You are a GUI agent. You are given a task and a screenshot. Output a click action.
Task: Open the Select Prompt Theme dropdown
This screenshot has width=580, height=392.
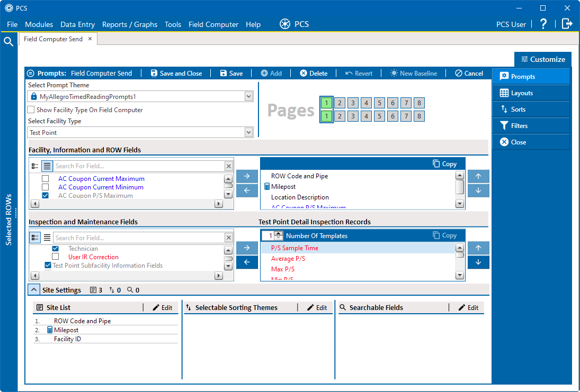(x=248, y=96)
